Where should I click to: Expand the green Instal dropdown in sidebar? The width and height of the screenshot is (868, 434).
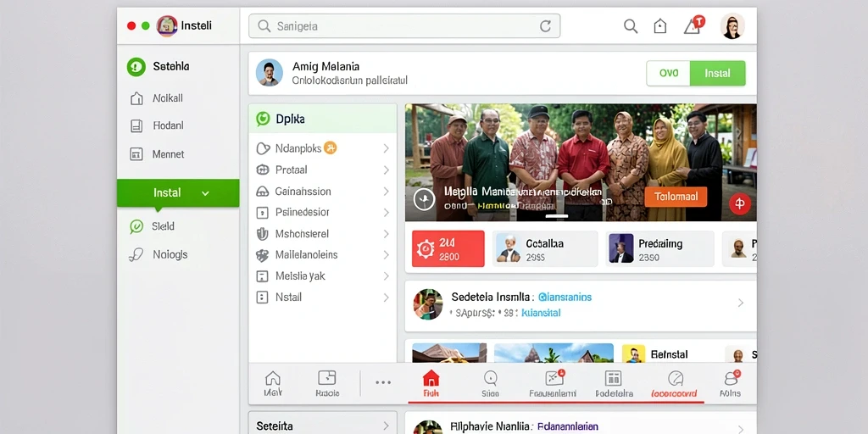178,192
